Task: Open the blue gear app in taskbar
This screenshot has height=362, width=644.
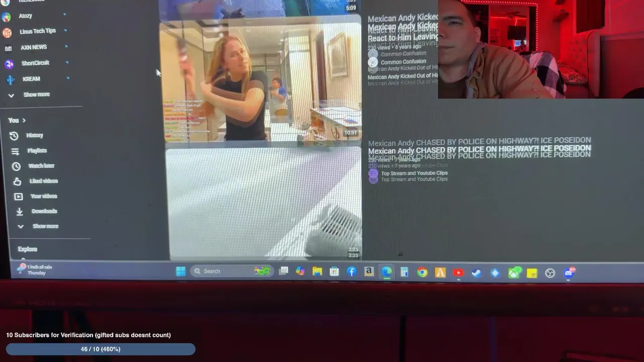Action: coord(495,273)
